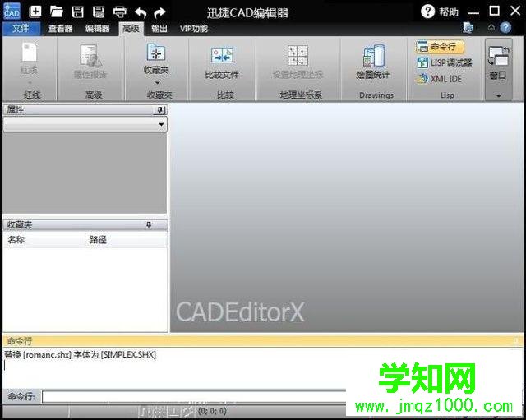Create a new file with plus icon
This screenshot has height=420, width=526.
35,12
